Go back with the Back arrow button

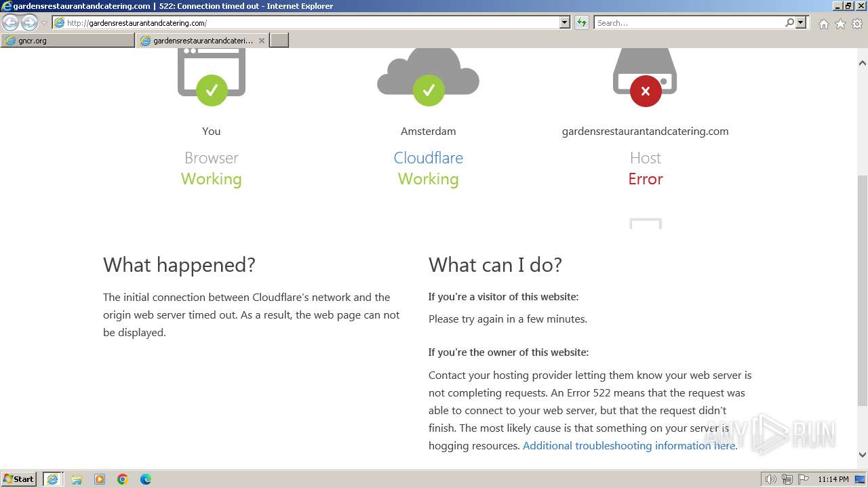point(11,22)
